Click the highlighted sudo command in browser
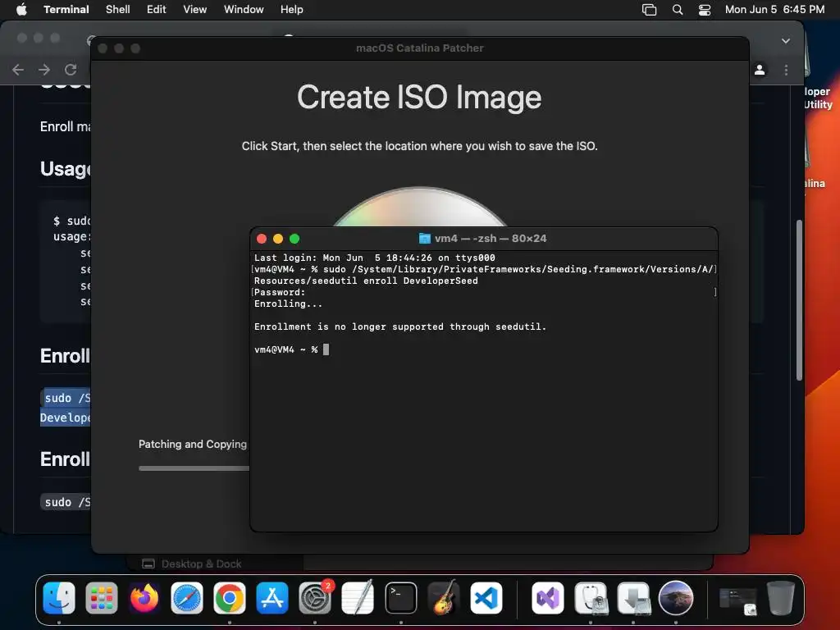The image size is (840, 630). pyautogui.click(x=66, y=408)
